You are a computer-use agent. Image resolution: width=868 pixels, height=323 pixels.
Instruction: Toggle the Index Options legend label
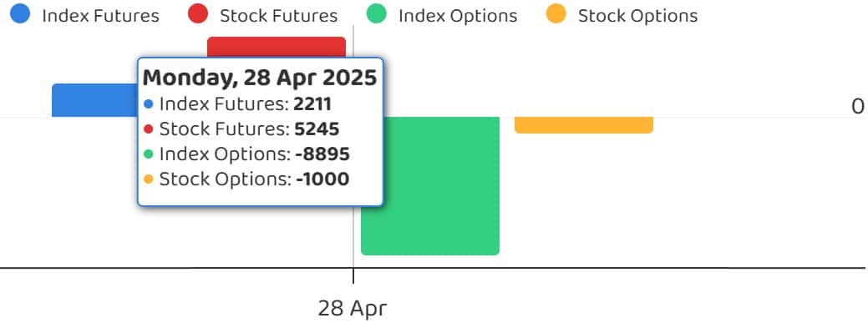458,16
